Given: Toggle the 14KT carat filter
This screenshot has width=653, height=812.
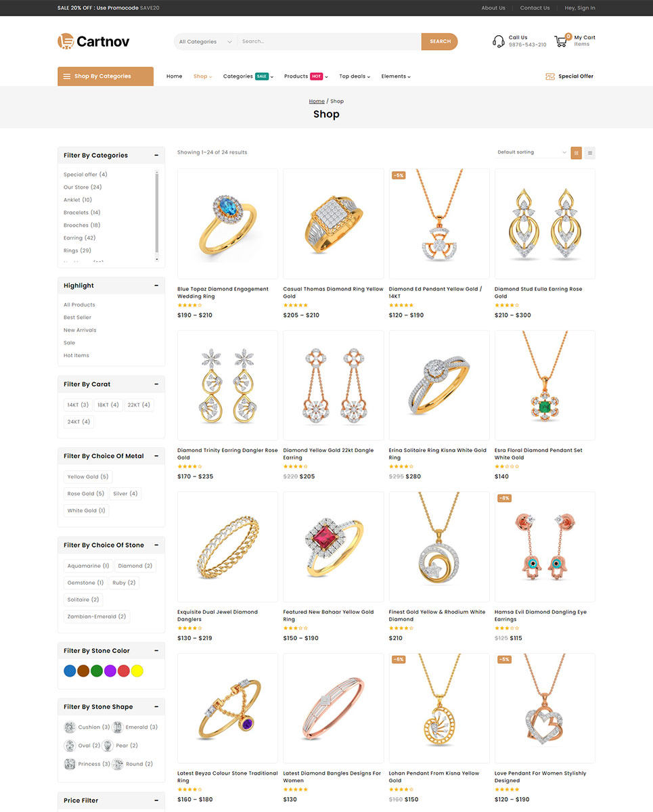Looking at the screenshot, I should 78,405.
